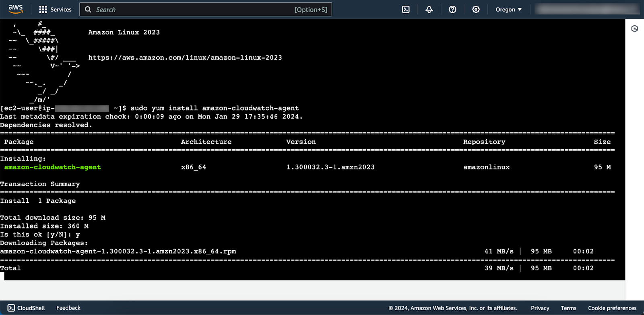The width and height of the screenshot is (644, 315).
Task: Open the settings gear icon
Action: click(x=476, y=9)
